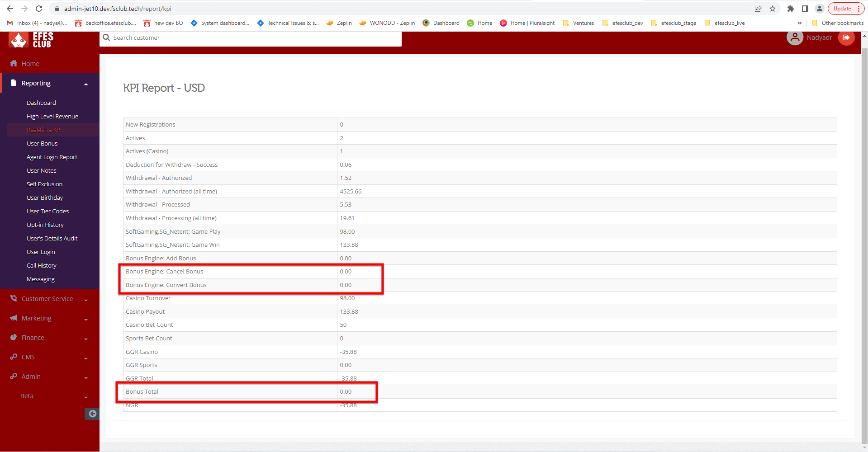Open User's Details Audit report
868x452 pixels.
[52, 238]
